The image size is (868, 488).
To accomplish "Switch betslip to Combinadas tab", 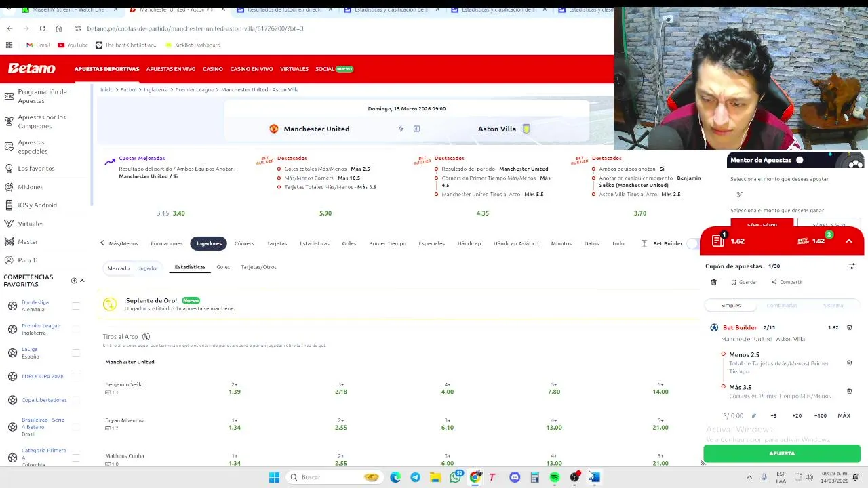I will pos(782,305).
